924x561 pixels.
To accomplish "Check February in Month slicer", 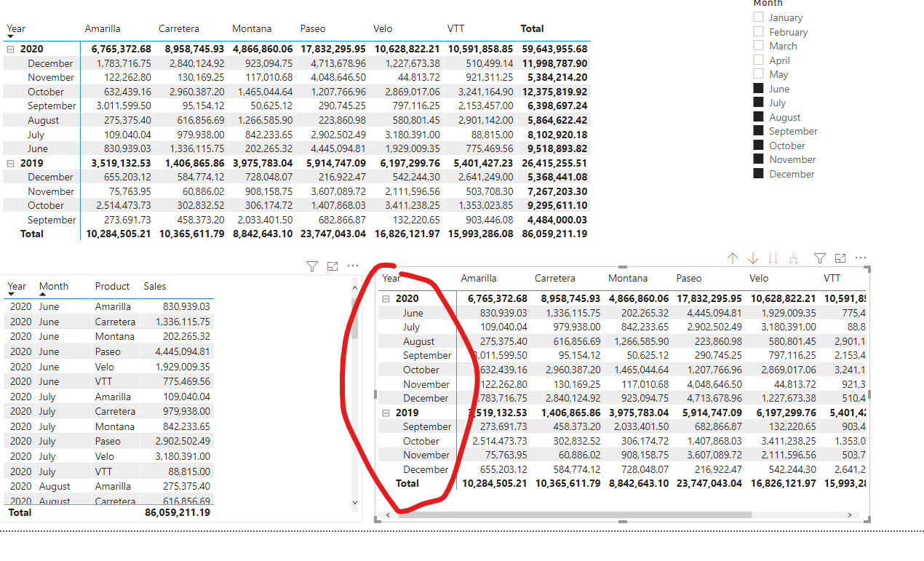I will pyautogui.click(x=759, y=31).
